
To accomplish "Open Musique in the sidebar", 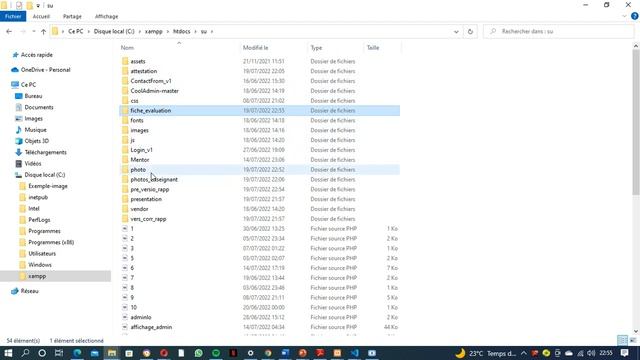I will pyautogui.click(x=36, y=130).
